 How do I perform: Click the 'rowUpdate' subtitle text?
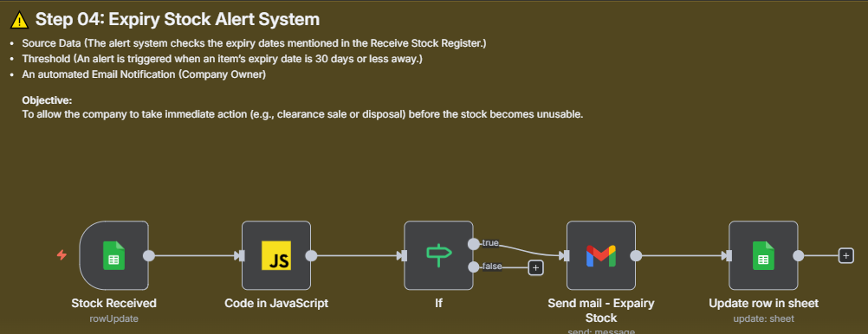click(x=114, y=318)
